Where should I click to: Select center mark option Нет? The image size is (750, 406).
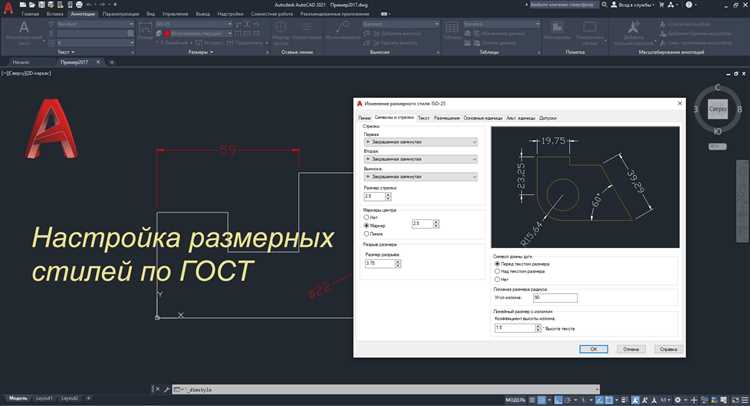pyautogui.click(x=366, y=217)
